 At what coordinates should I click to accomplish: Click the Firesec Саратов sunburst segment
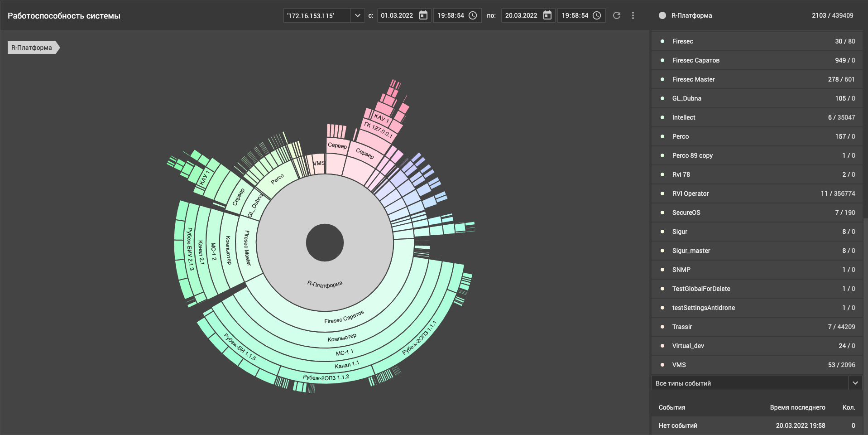pos(344,317)
